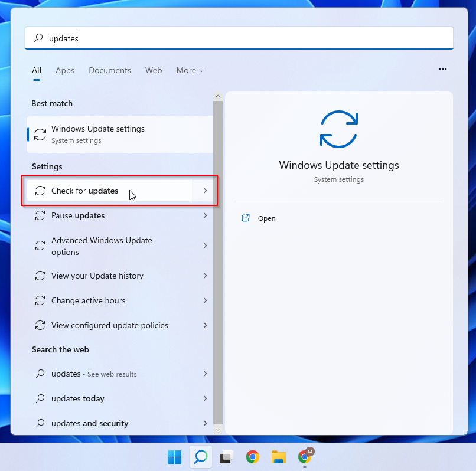Image resolution: width=476 pixels, height=471 pixels.
Task: Expand the Pause updates chevron arrow
Action: point(205,215)
